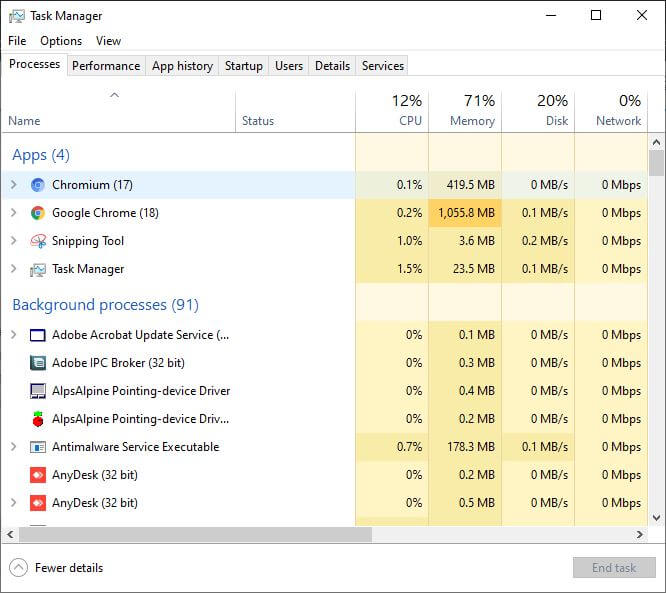Click the horizontal scrollbar right arrow

tap(640, 534)
